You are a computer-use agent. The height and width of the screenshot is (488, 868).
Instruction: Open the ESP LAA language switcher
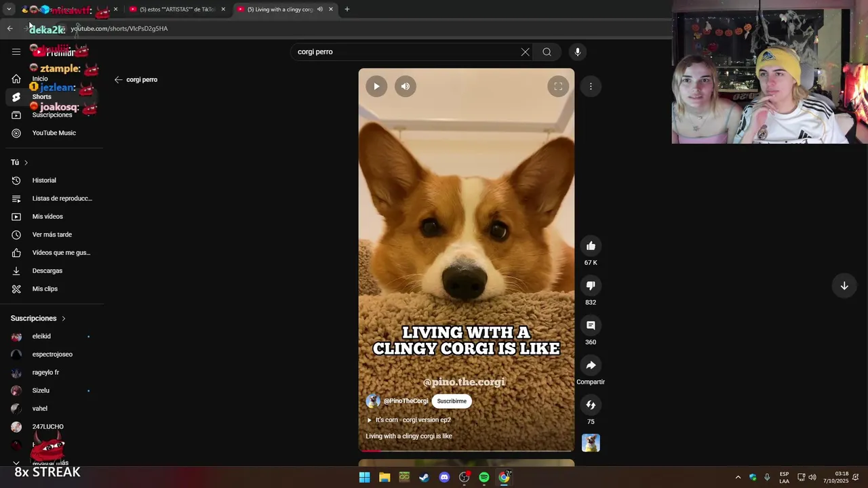click(784, 477)
